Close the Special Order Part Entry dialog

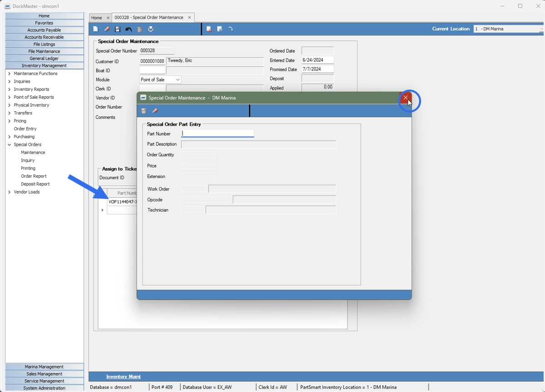(x=406, y=98)
